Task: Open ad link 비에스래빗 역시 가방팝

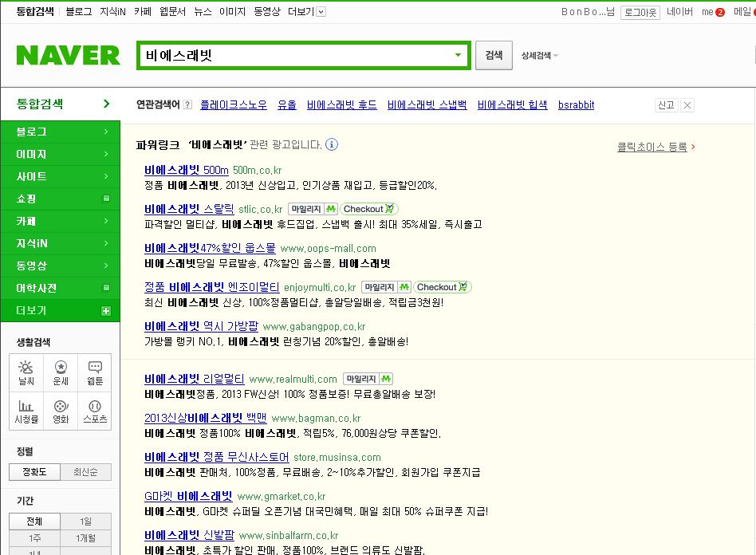Action: [x=201, y=326]
